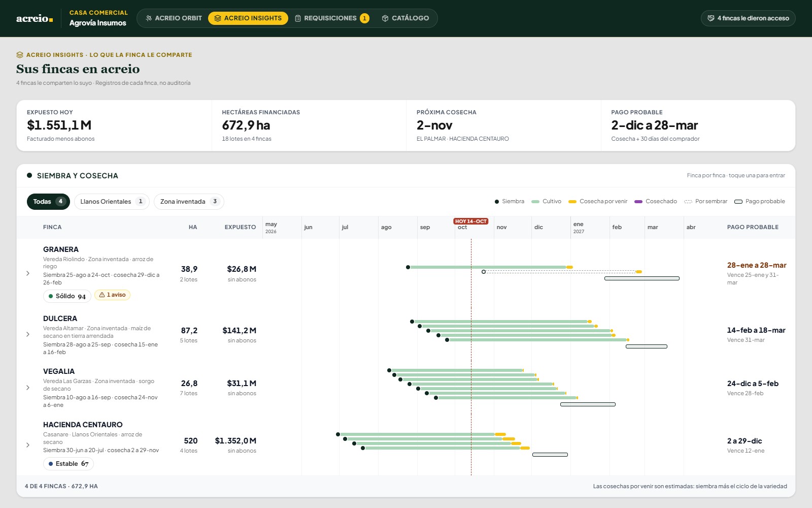Click the HOY 14-OCT timeline marker

point(471,221)
